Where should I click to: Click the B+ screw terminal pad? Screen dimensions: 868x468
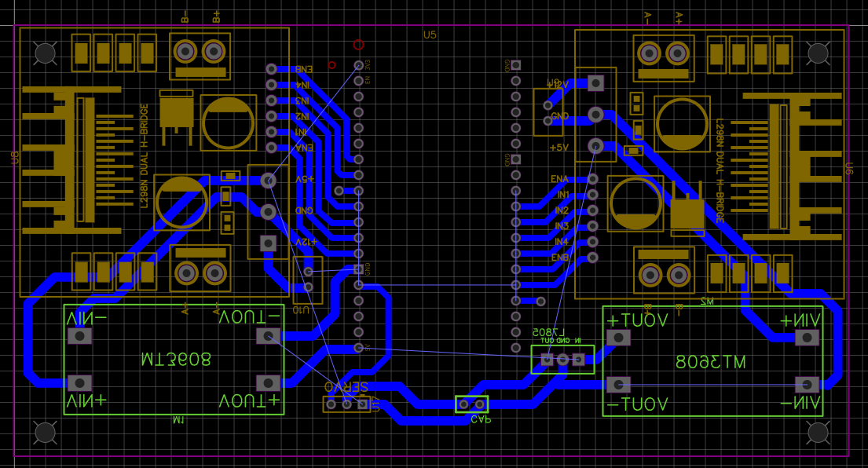coord(212,52)
